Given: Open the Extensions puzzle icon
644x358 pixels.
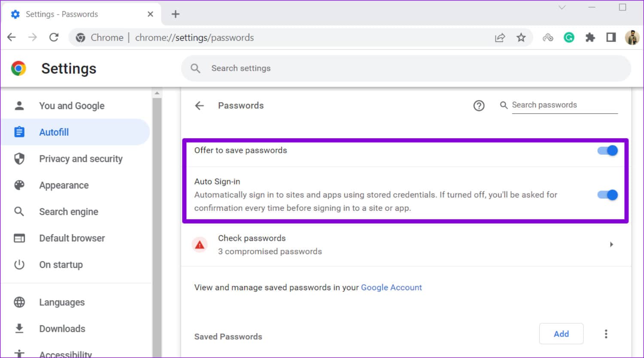Looking at the screenshot, I should (590, 38).
